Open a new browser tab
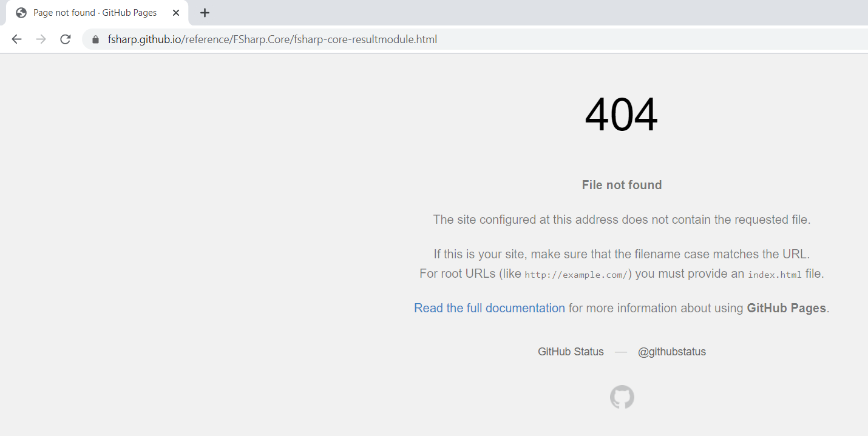 coord(205,13)
